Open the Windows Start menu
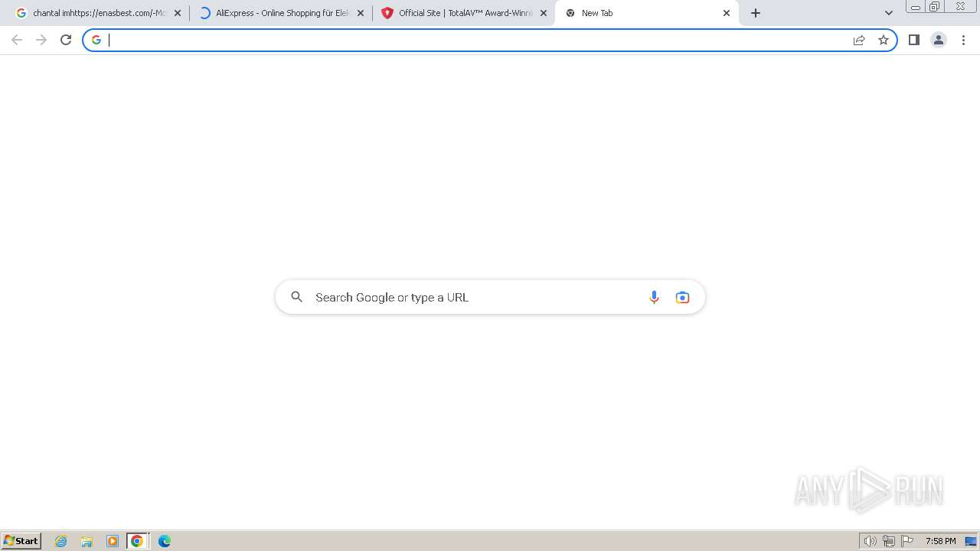This screenshot has width=980, height=551. click(21, 541)
